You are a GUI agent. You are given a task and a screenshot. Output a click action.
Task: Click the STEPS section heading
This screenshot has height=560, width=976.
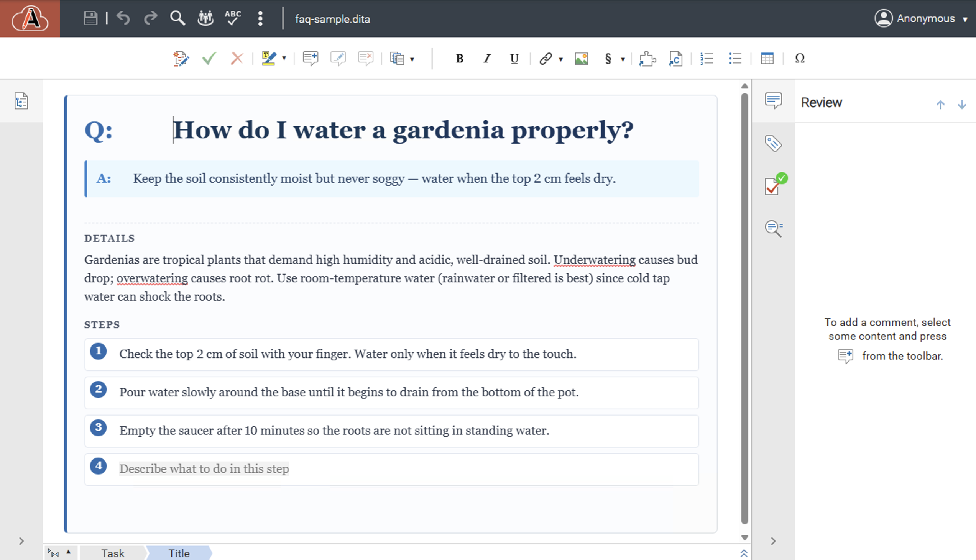(102, 325)
